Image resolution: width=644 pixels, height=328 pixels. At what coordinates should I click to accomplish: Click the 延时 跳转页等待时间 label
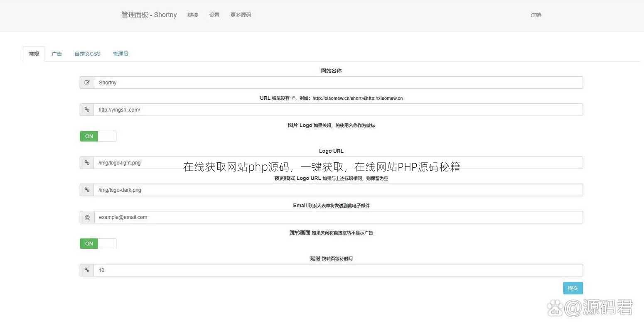[x=331, y=259]
